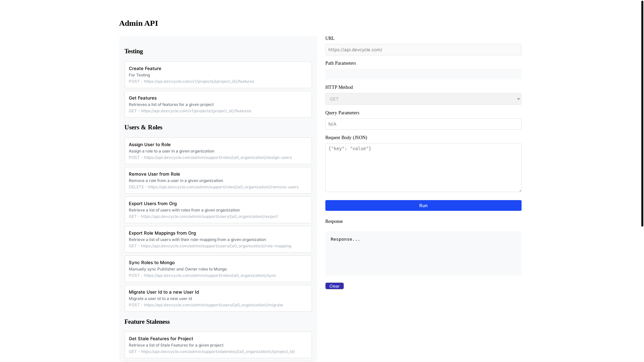Click the Query Parameters input
The height and width of the screenshot is (362, 644).
pos(423,124)
